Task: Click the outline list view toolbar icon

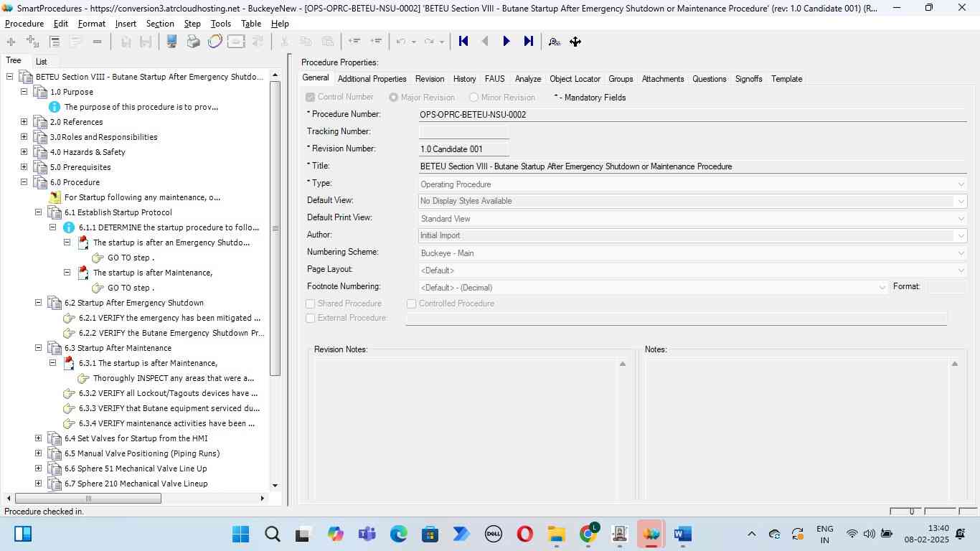Action: pyautogui.click(x=55, y=42)
